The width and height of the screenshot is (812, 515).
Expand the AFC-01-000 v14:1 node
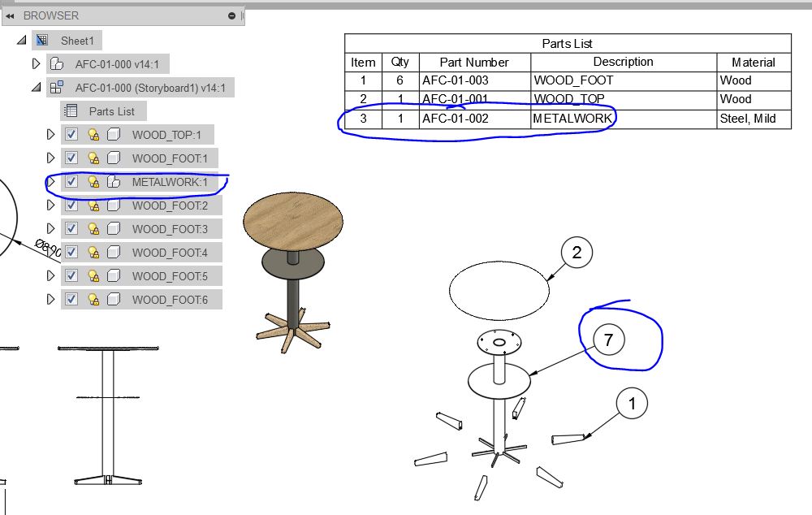37,63
